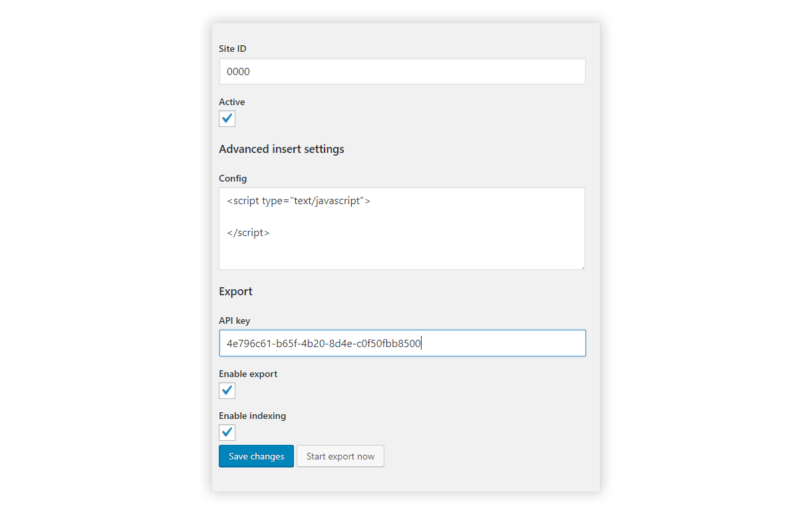Click the Enable indexing label text
812x514 pixels.
point(253,416)
